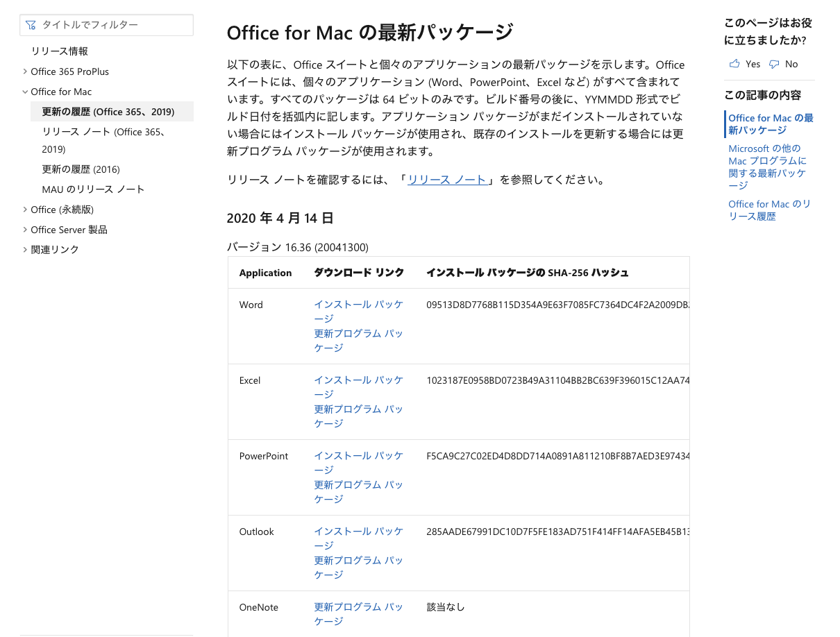Click the No feedback button
Viewport: 840px width, 637px height.
tap(784, 64)
